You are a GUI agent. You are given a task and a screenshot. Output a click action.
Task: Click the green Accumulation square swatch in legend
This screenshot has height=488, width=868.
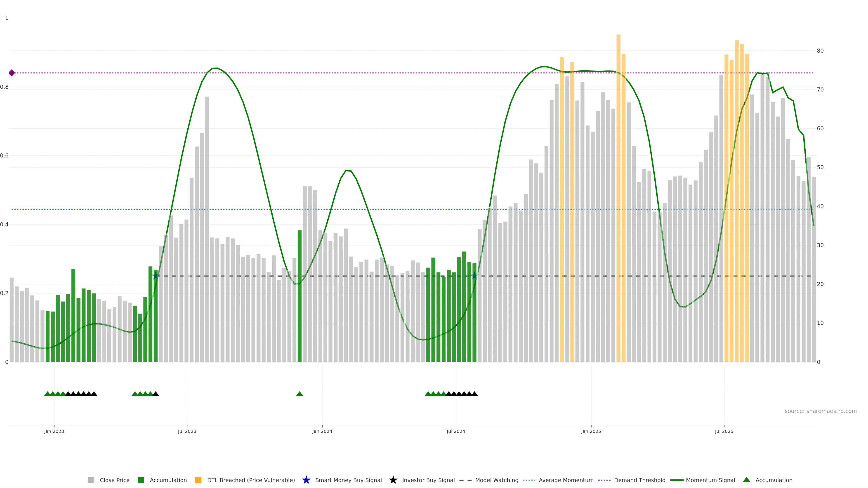141,480
